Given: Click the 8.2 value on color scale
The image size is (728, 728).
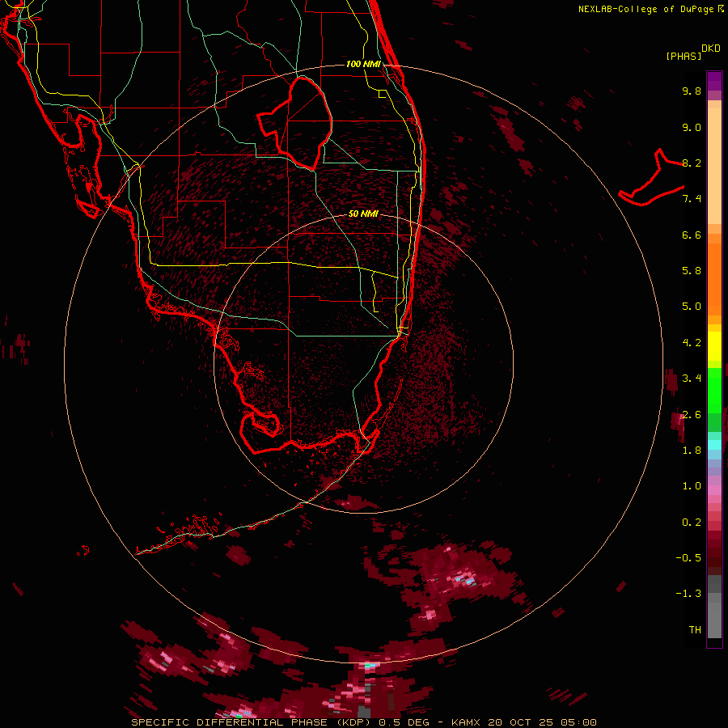Looking at the screenshot, I should coord(692,163).
